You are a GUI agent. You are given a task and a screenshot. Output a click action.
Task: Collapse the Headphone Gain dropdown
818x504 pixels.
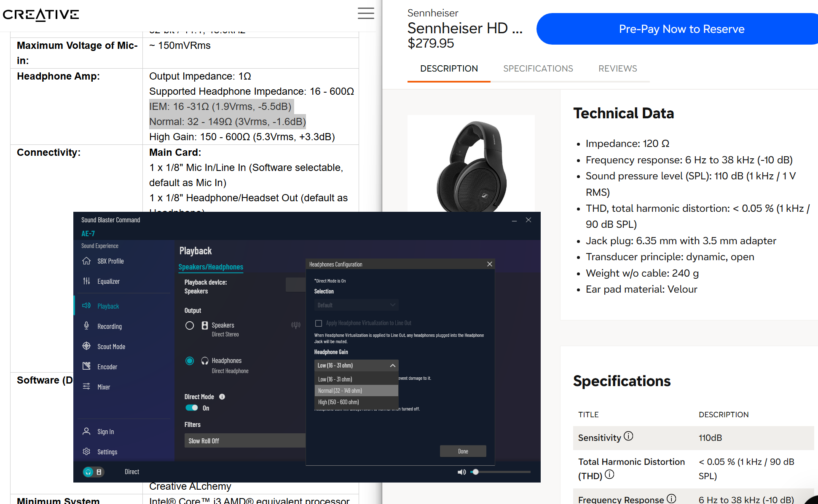[x=392, y=365]
